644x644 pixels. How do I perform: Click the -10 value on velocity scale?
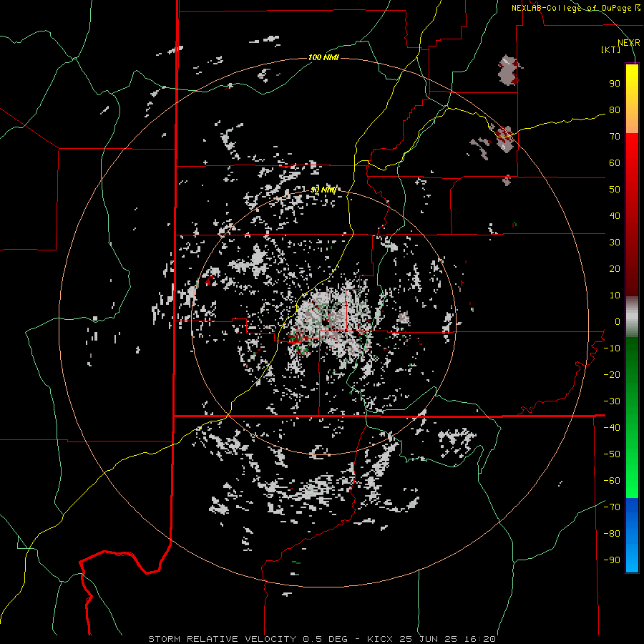[612, 348]
